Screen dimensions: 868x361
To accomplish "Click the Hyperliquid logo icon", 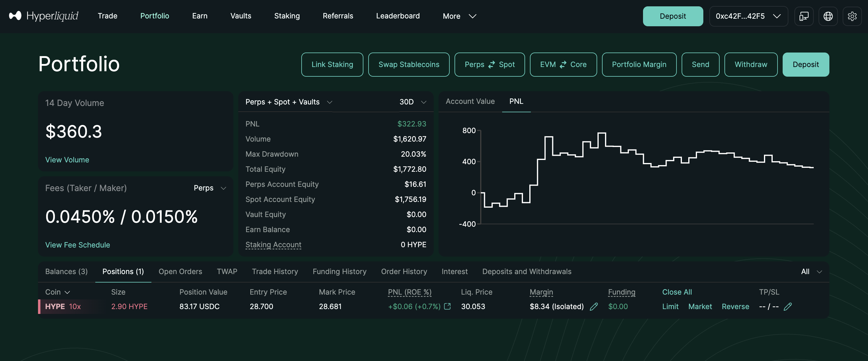I will (15, 16).
